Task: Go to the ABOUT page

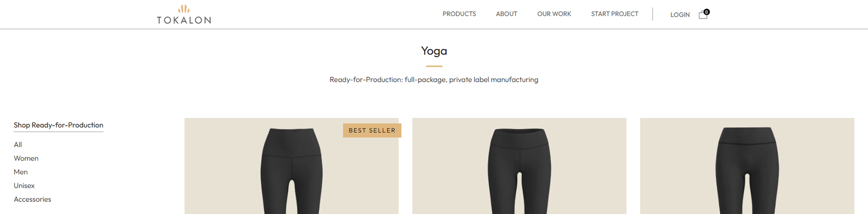Action: pyautogui.click(x=506, y=14)
